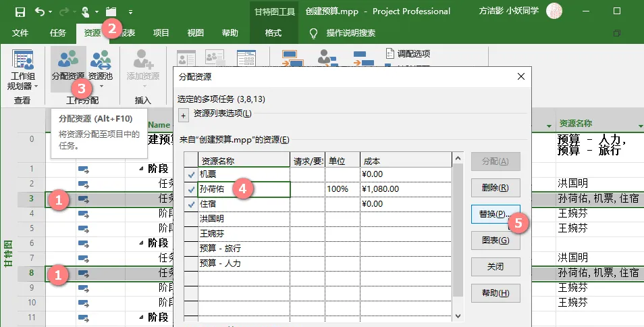Screen dimensions: 644x327
Task: Click the Save icon in quick access toolbar
Action: pos(20,12)
